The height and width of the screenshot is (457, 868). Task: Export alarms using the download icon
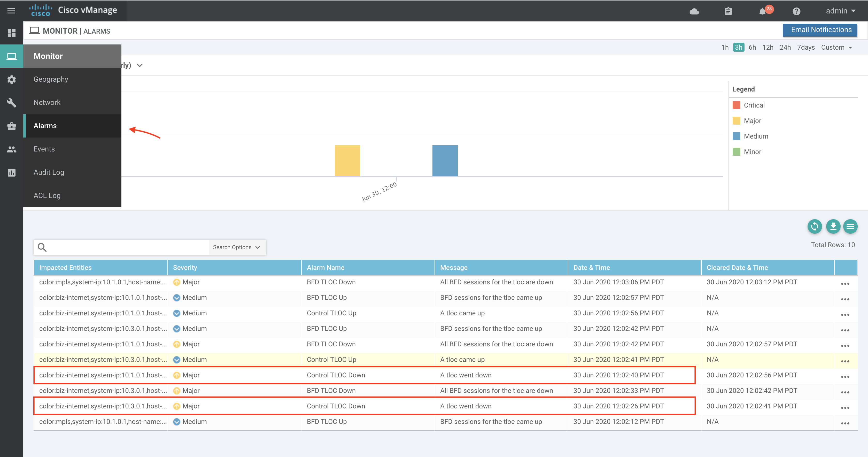[833, 226]
